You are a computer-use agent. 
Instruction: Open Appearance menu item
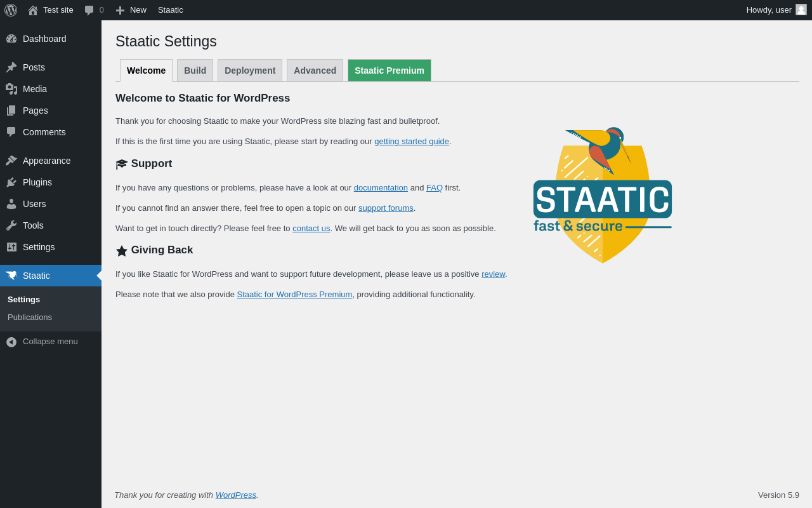[51, 161]
